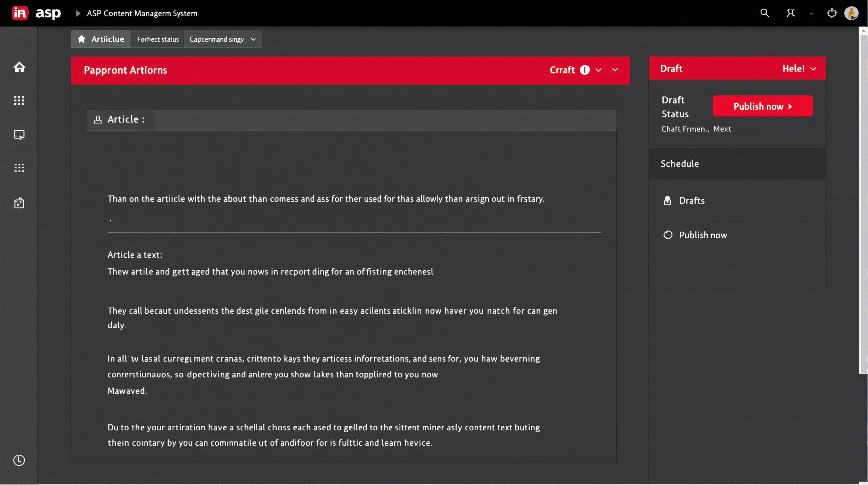The image size is (868, 485).
Task: Open Home from the left sidebar
Action: (x=19, y=67)
